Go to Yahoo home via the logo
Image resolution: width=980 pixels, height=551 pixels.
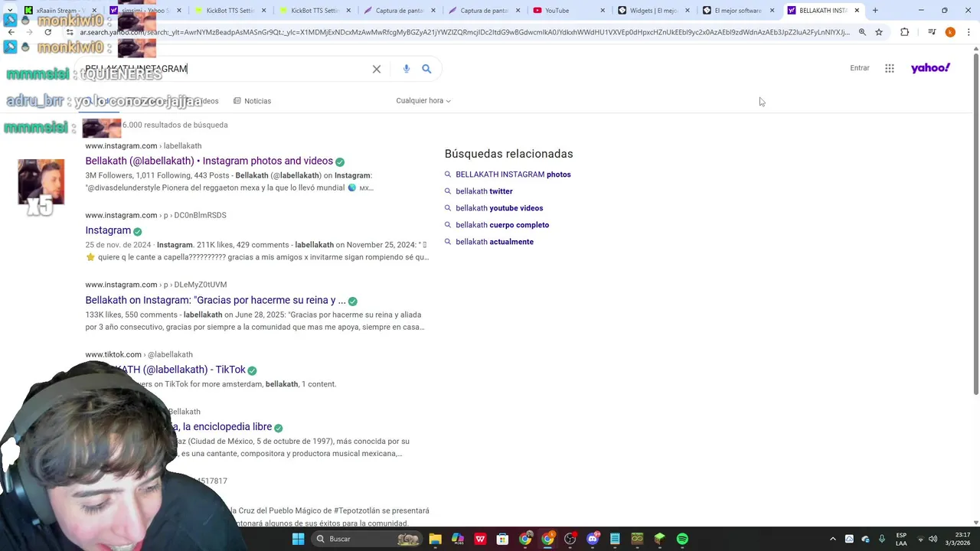930,68
